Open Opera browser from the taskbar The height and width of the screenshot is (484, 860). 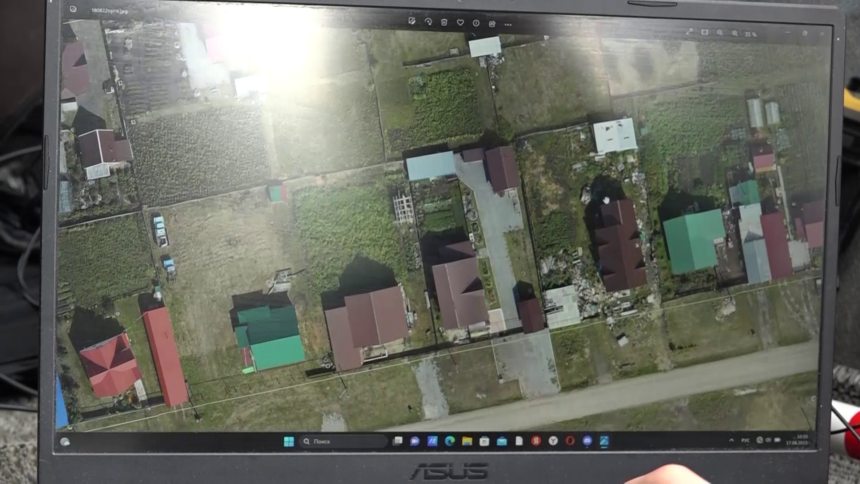(x=570, y=441)
